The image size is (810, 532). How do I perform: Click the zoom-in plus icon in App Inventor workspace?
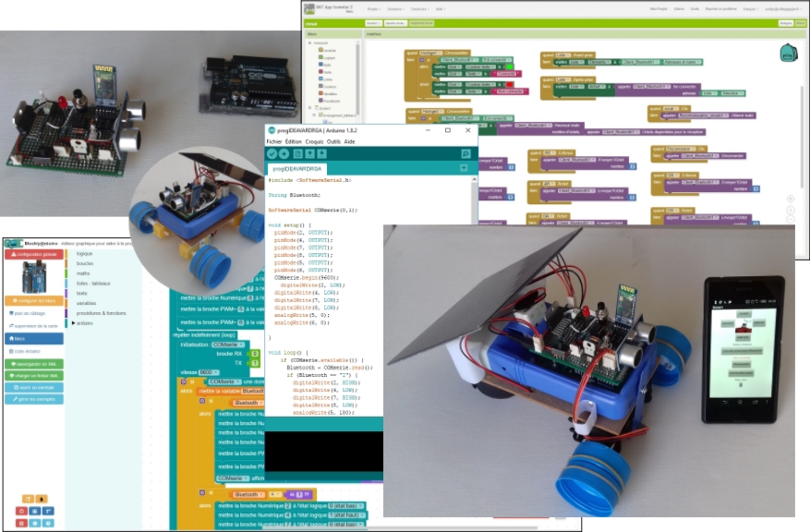click(790, 211)
